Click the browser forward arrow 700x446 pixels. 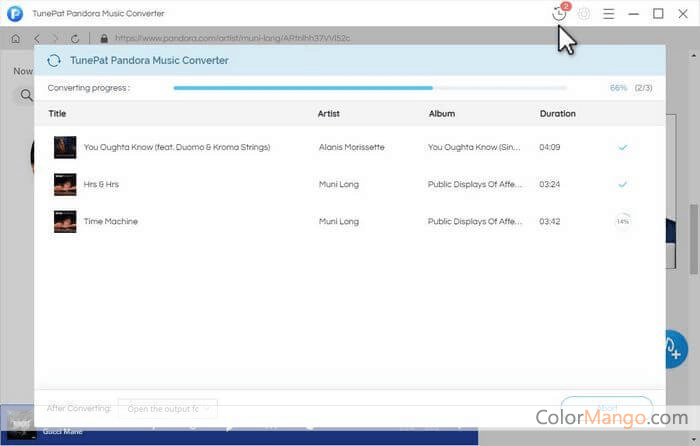tap(55, 38)
